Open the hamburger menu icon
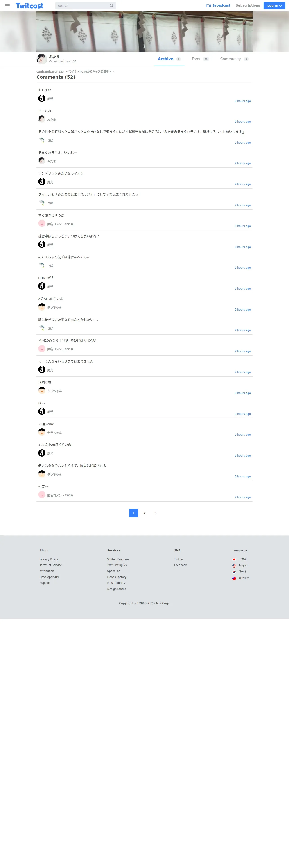 (x=7, y=6)
